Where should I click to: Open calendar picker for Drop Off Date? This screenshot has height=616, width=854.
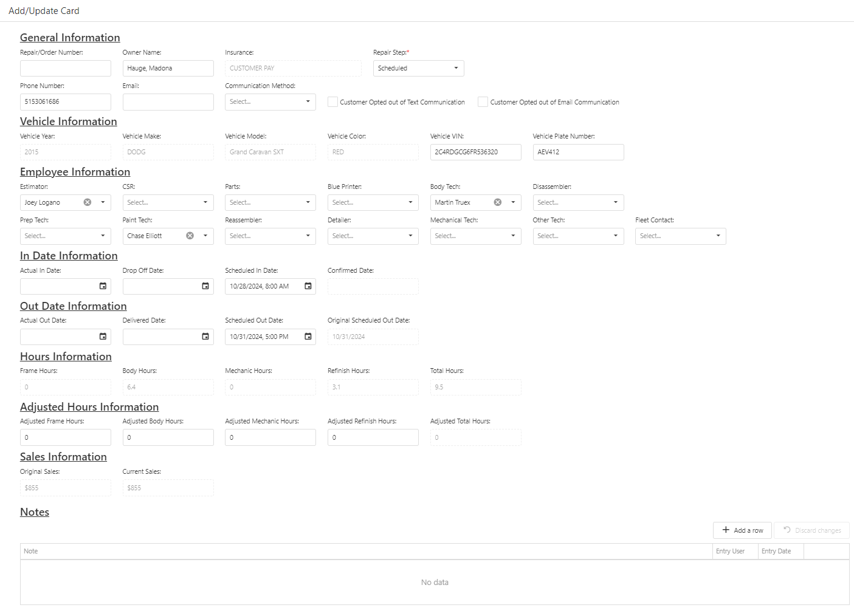click(205, 286)
